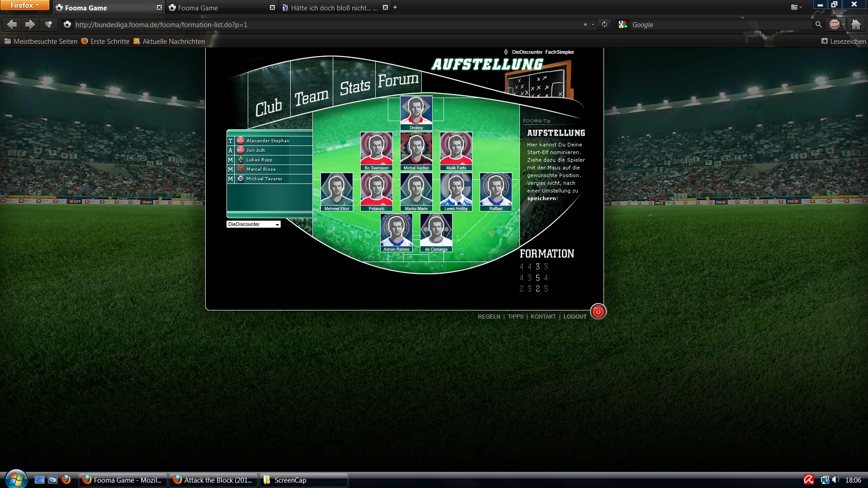
Task: Click the bookmark star in the address bar
Action: click(x=585, y=24)
